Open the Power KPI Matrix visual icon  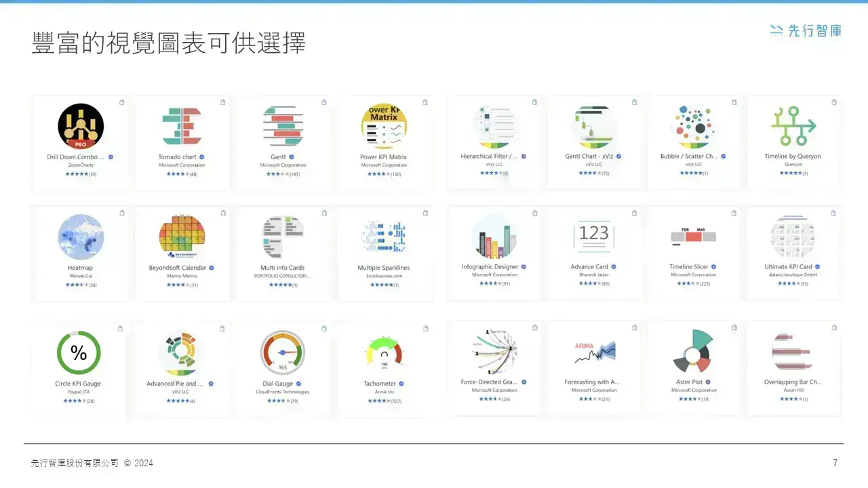pos(384,127)
